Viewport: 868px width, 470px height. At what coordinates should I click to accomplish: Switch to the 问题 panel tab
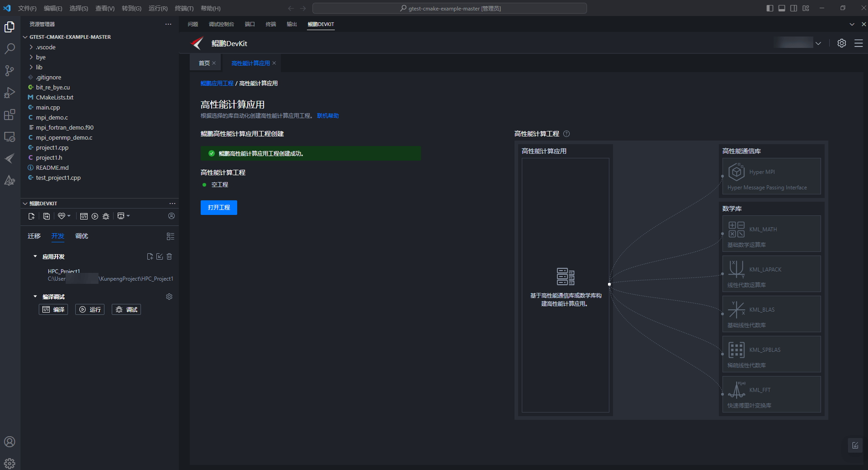[193, 24]
